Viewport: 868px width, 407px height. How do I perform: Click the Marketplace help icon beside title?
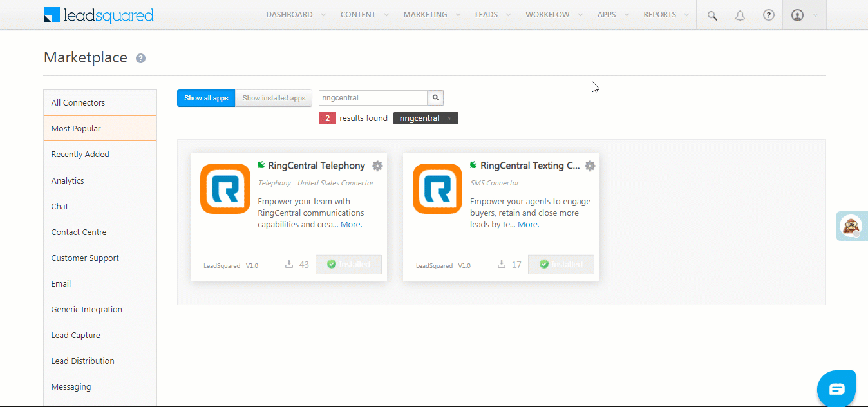[x=140, y=58]
